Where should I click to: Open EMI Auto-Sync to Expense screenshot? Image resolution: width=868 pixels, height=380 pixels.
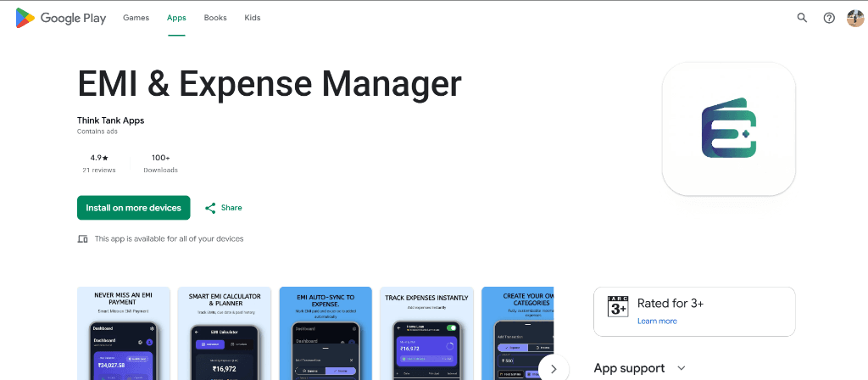click(x=325, y=333)
